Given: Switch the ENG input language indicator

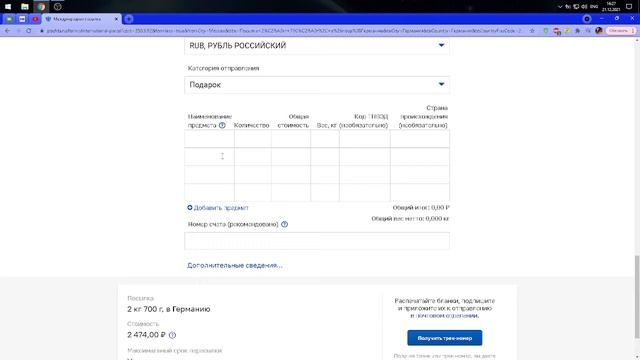Looking at the screenshot, I should click(594, 7).
